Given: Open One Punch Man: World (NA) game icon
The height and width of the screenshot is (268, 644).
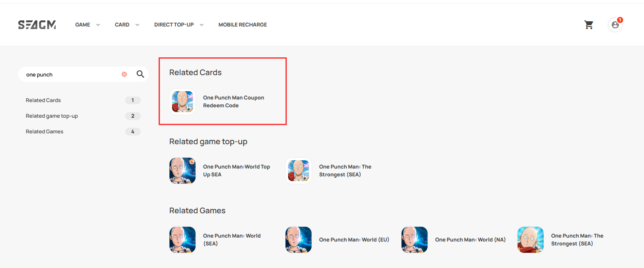Looking at the screenshot, I should (415, 240).
